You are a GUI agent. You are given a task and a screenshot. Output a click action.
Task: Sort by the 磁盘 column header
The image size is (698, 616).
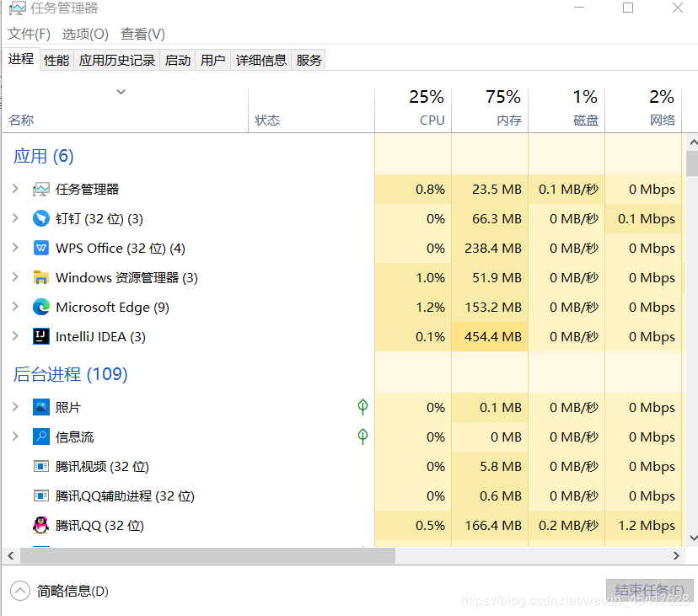click(x=566, y=110)
